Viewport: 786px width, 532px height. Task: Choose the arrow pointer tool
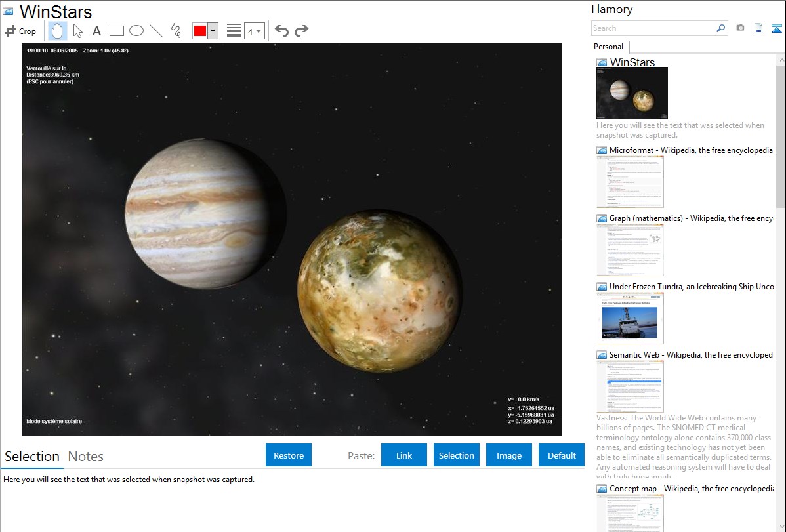click(77, 31)
